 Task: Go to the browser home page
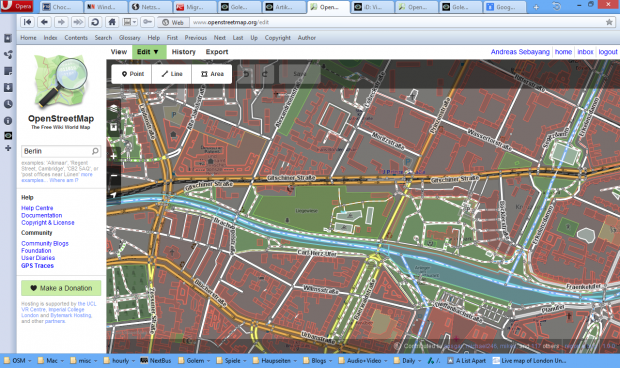point(112,22)
